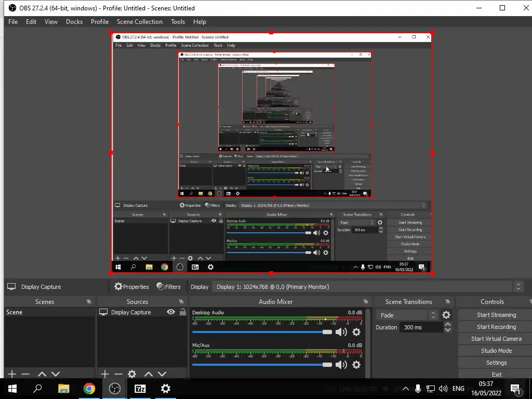532x399 pixels.
Task: Open the File menu
Action: pos(13,22)
